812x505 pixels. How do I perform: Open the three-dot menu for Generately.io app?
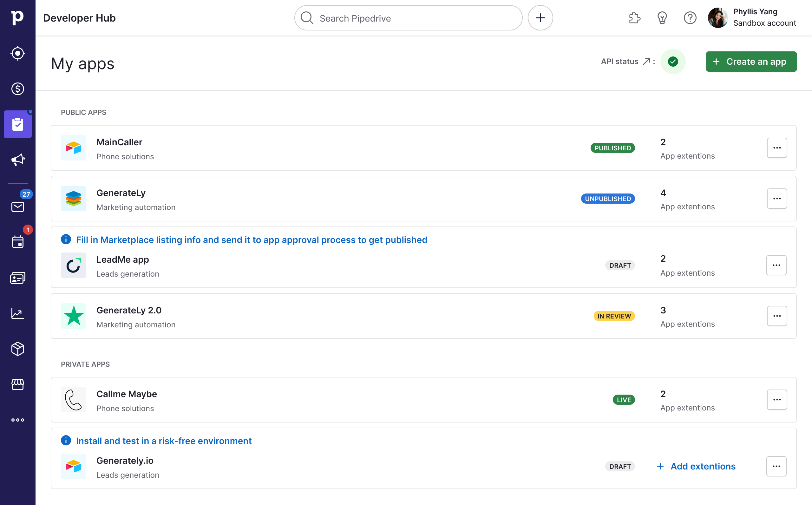pyautogui.click(x=776, y=466)
